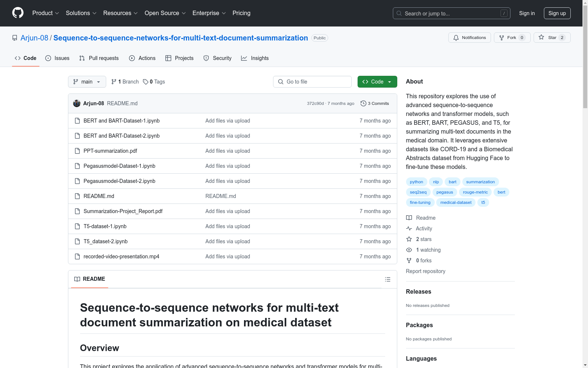Screen dimensions: 588x368
Task: Click the Report repository link
Action: coord(426,271)
